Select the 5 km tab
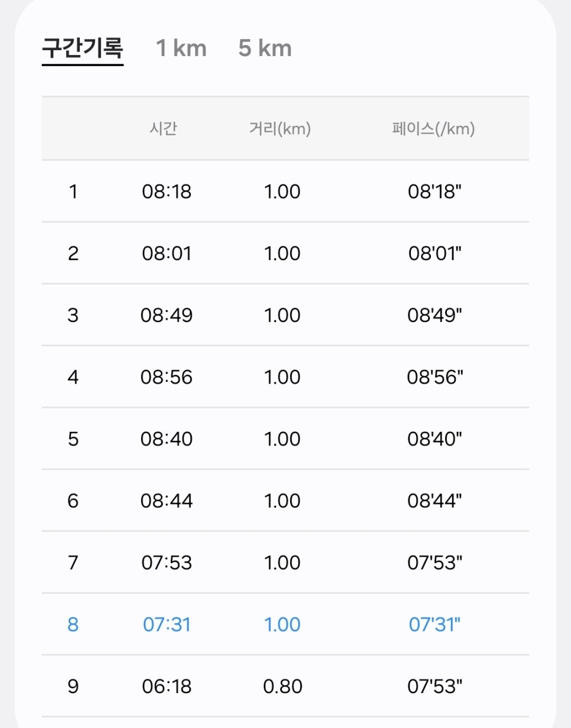The height and width of the screenshot is (728, 571). [265, 48]
